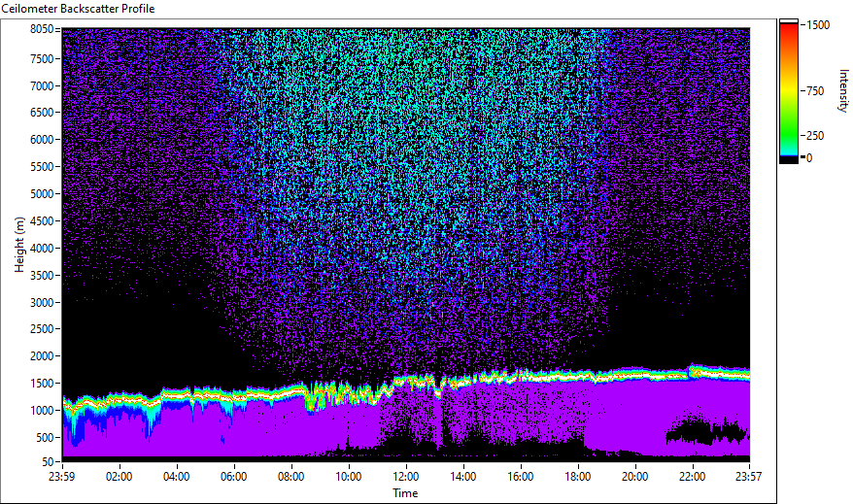853x504 pixels.
Task: Click the 14:00 time axis label
Action: (463, 477)
